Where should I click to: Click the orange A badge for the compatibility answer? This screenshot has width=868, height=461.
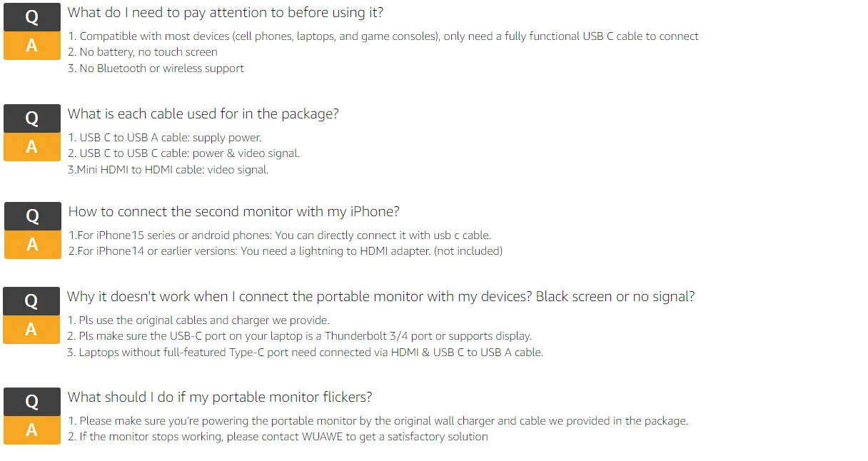[32, 46]
